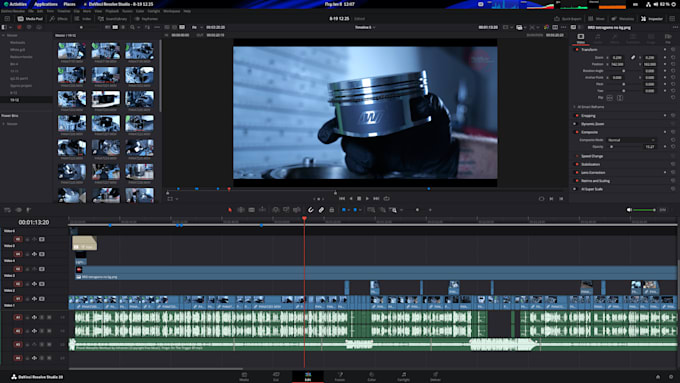Select the Video tab in Inspector

pyautogui.click(x=581, y=38)
